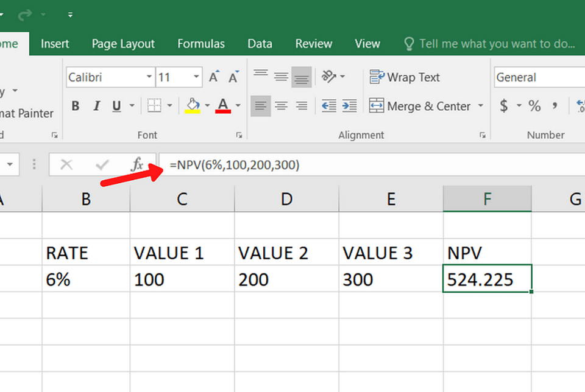
Task: Select the NPV result cell 524.225
Action: [487, 279]
